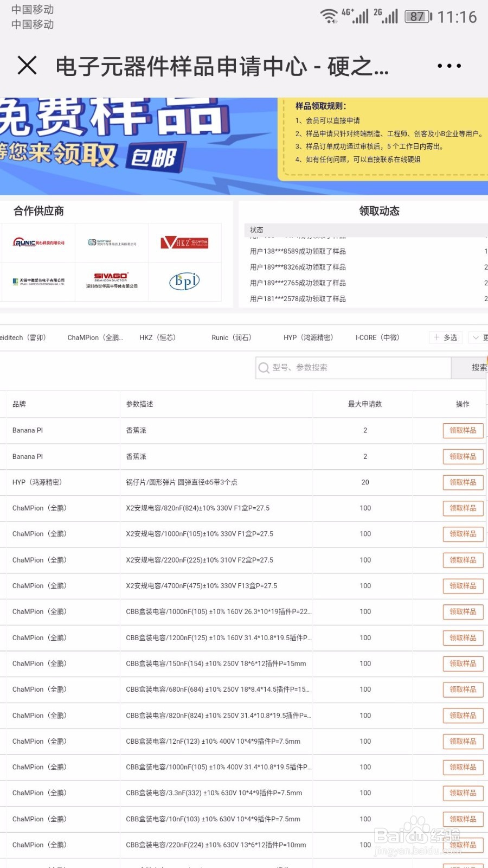Viewport: 488px width, 868px height.
Task: Click the 锅仔片/圆形弹片 description cell
Action: [x=182, y=482]
